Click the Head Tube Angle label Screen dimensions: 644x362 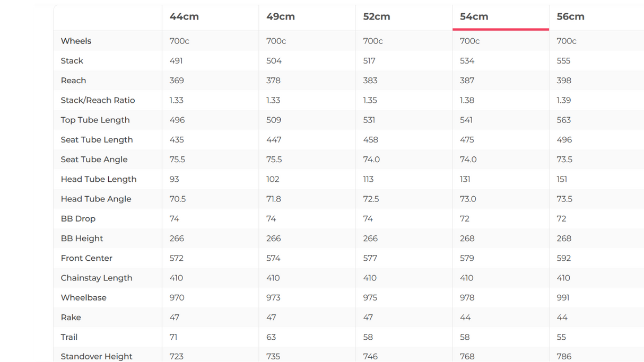point(95,199)
